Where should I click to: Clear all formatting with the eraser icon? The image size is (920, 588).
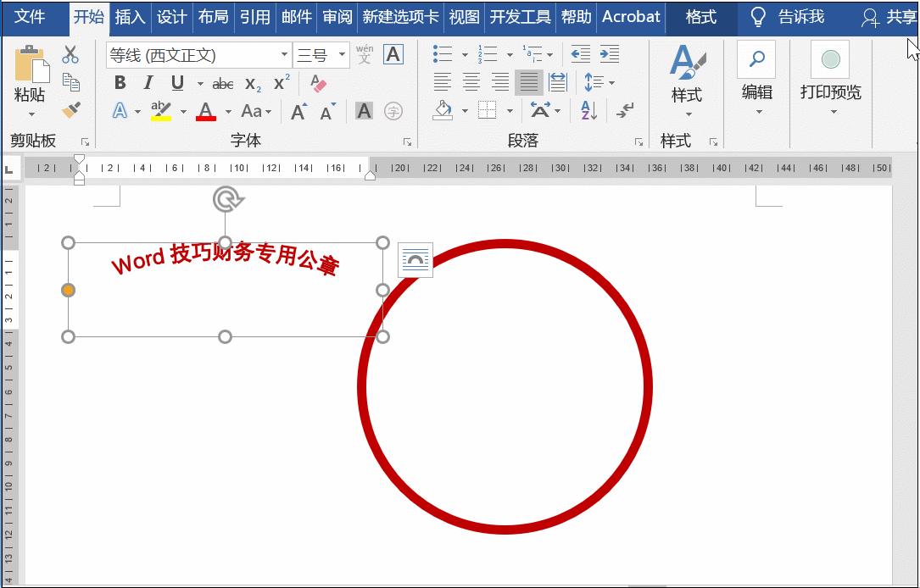tap(318, 84)
